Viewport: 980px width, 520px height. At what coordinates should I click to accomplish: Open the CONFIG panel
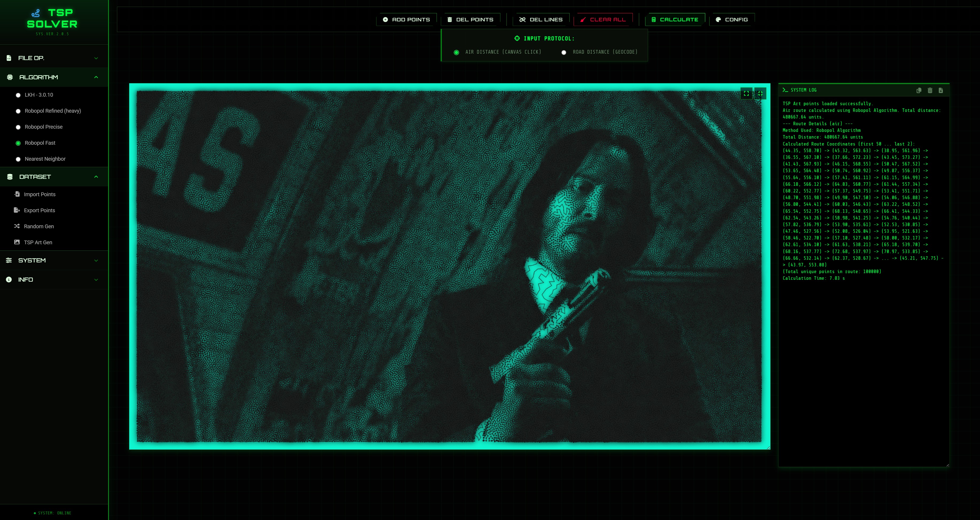(x=732, y=19)
